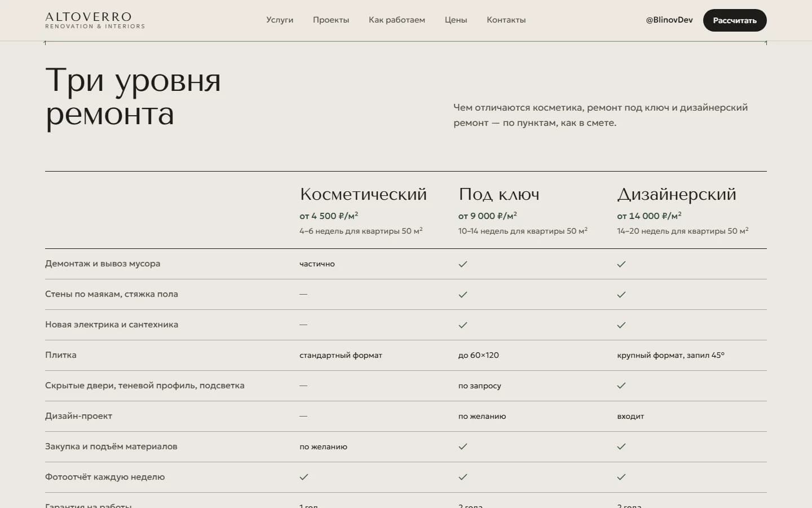
Task: Click the частично cell in Демонтаж row
Action: pyautogui.click(x=317, y=264)
